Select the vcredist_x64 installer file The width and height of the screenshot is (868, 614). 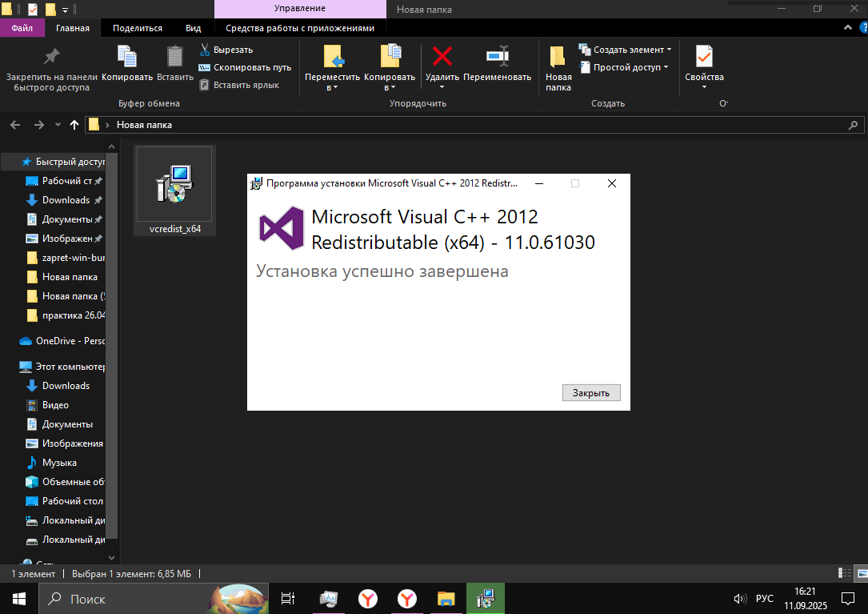(x=175, y=191)
